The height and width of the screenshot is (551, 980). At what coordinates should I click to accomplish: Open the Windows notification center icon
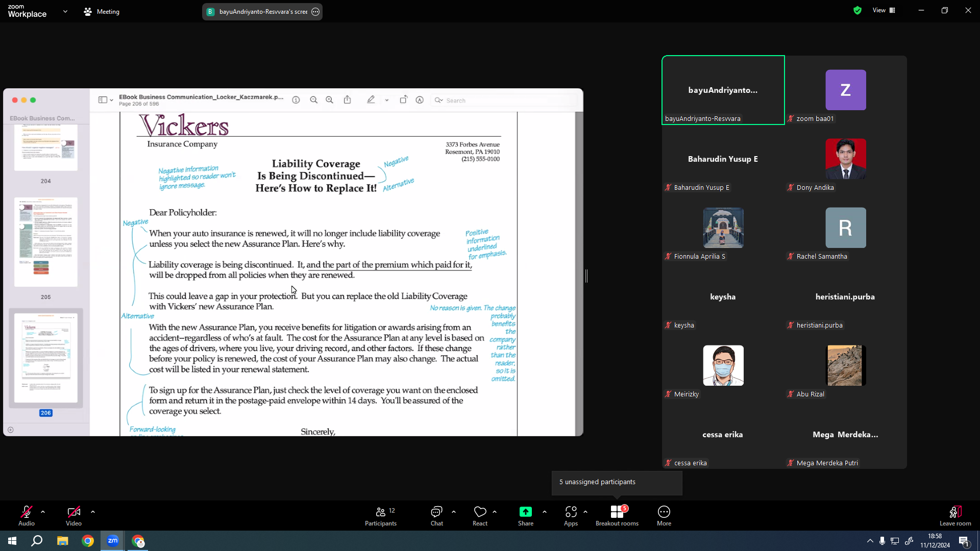click(964, 541)
